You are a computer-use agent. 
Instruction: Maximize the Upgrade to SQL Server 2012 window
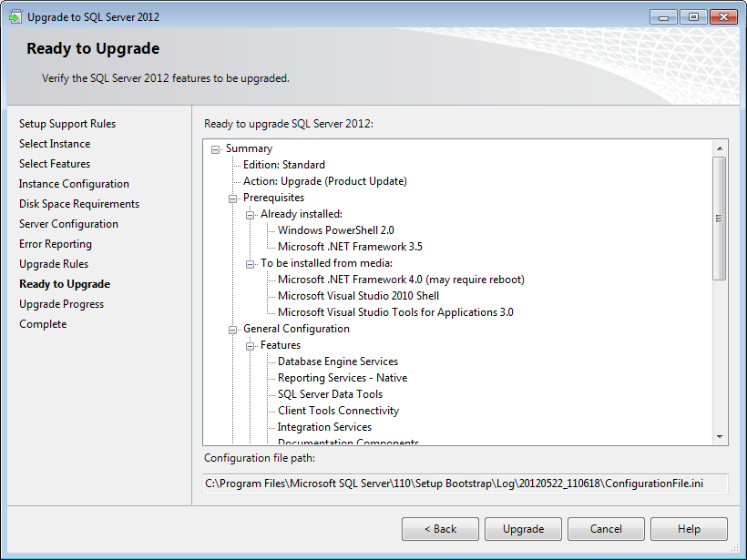click(693, 17)
